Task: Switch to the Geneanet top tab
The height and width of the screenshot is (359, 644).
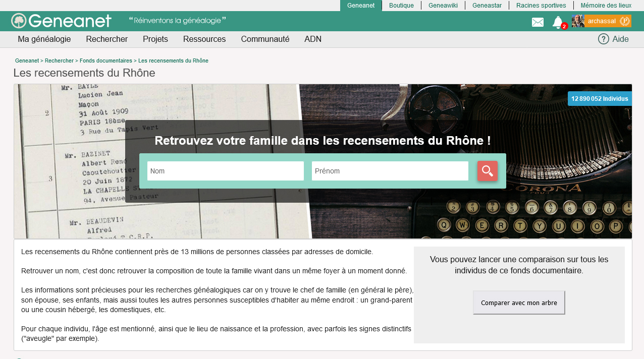Action: pos(361,6)
